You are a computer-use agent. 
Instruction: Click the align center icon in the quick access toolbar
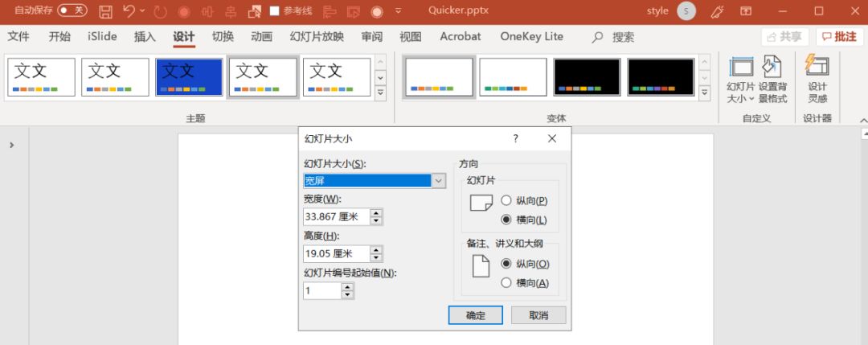[x=231, y=11]
